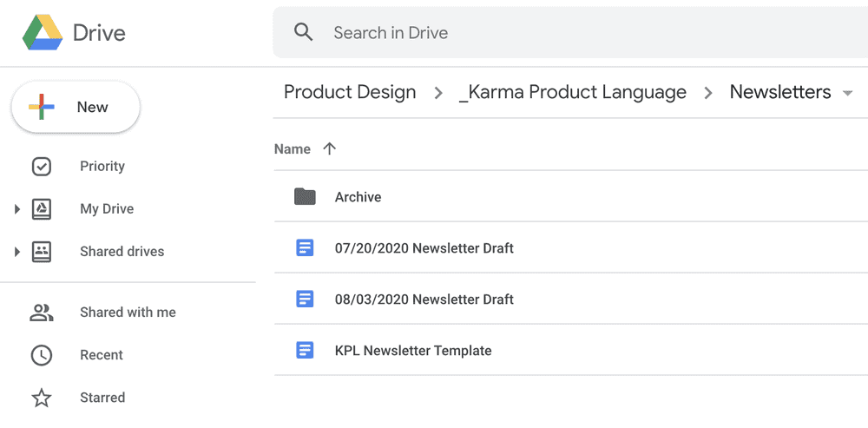Image resolution: width=868 pixels, height=428 pixels.
Task: Click the KPL Newsletter Template doc icon
Action: pos(305,350)
